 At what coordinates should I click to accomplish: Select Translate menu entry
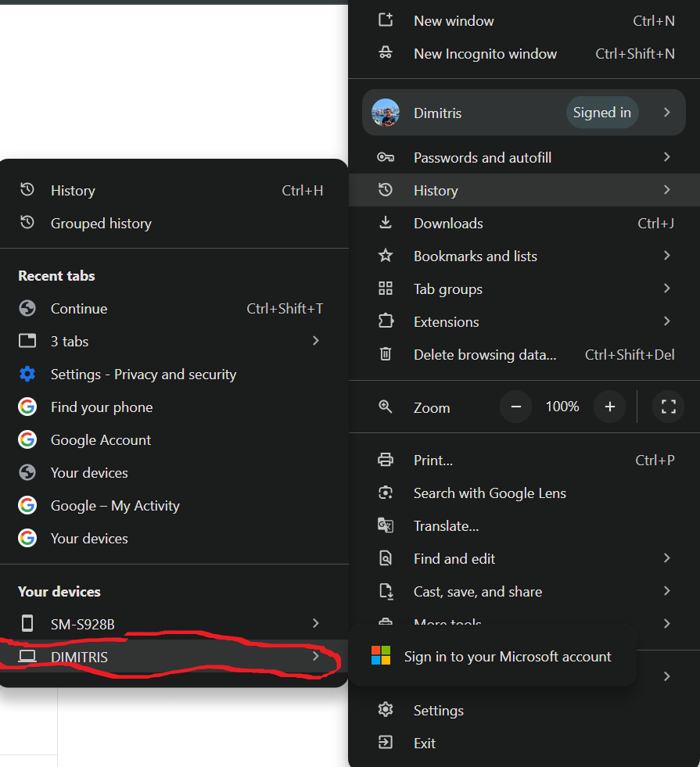pyautogui.click(x=524, y=526)
